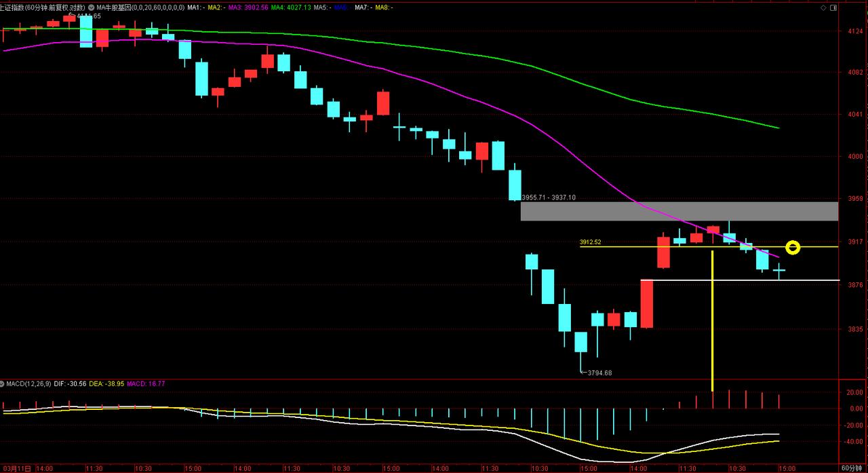
Task: Toggle the side panel square icon
Action: (833, 7)
